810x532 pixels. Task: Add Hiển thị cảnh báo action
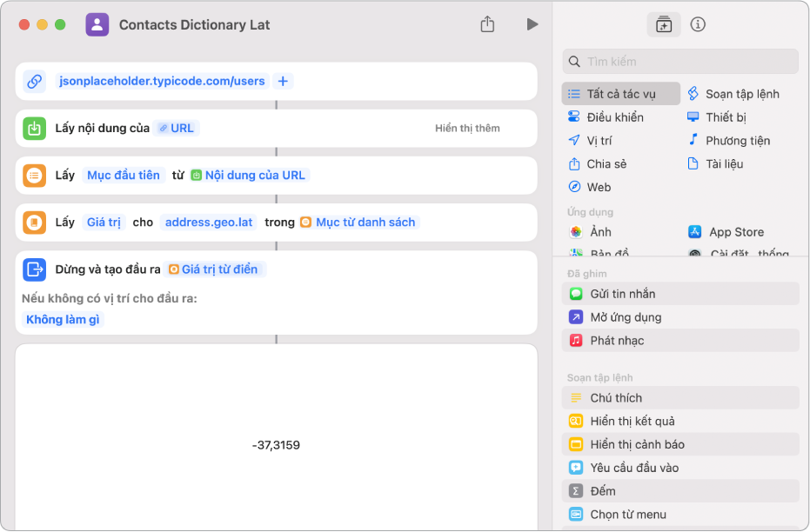point(680,444)
